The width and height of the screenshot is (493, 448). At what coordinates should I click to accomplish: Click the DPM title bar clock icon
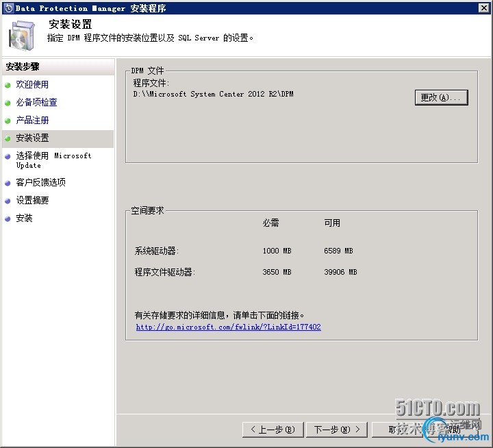coord(9,8)
